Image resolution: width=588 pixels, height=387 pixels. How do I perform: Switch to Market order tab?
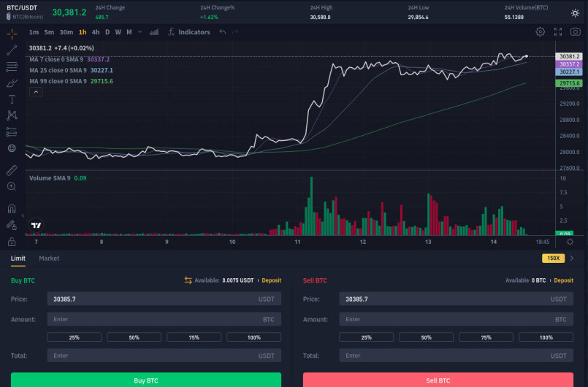[x=49, y=258]
